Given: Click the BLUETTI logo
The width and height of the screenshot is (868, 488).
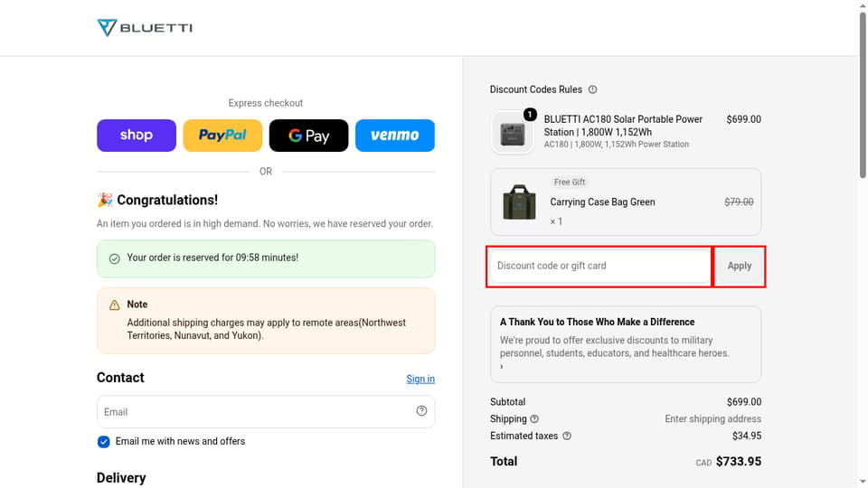Looking at the screenshot, I should coord(145,27).
